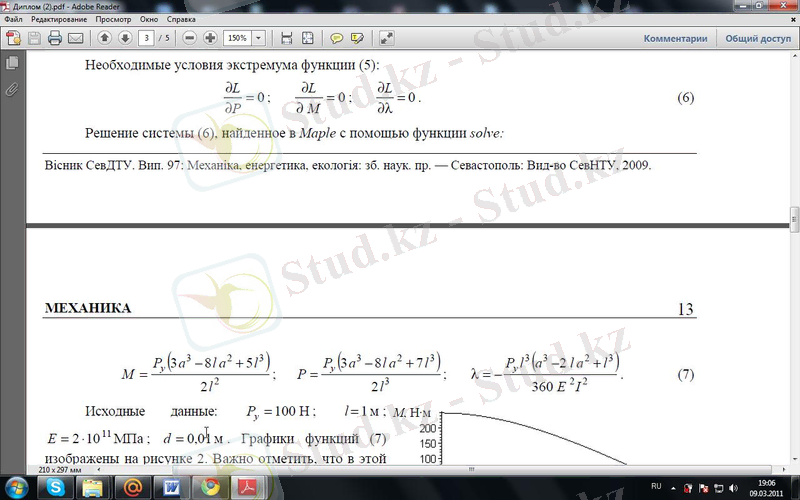
Task: Open Mail.ru Agent taskbar icon
Action: pos(132,488)
